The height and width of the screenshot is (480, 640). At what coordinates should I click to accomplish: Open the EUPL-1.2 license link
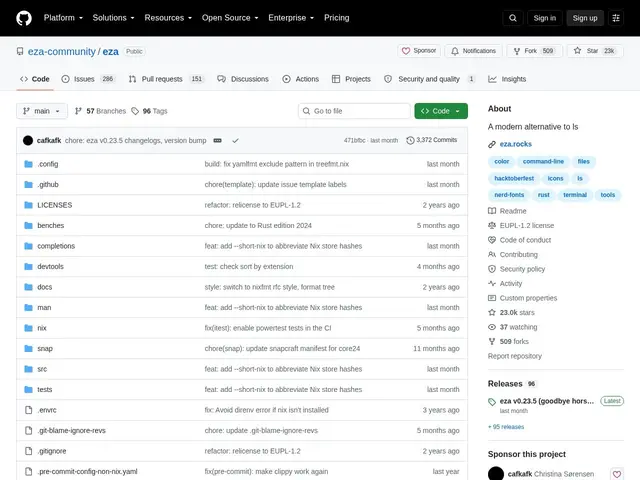click(527, 225)
